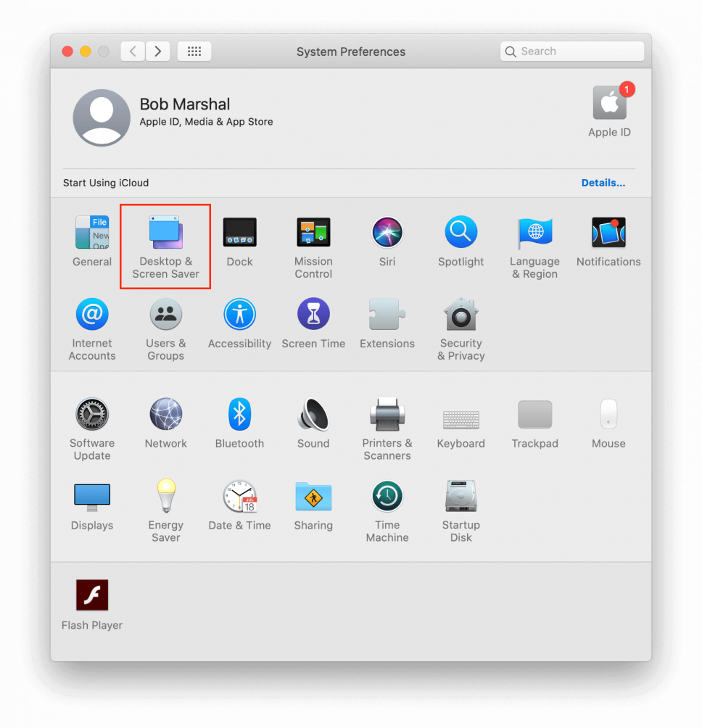Click the Details... link for iCloud
This screenshot has width=702, height=728.
[603, 183]
